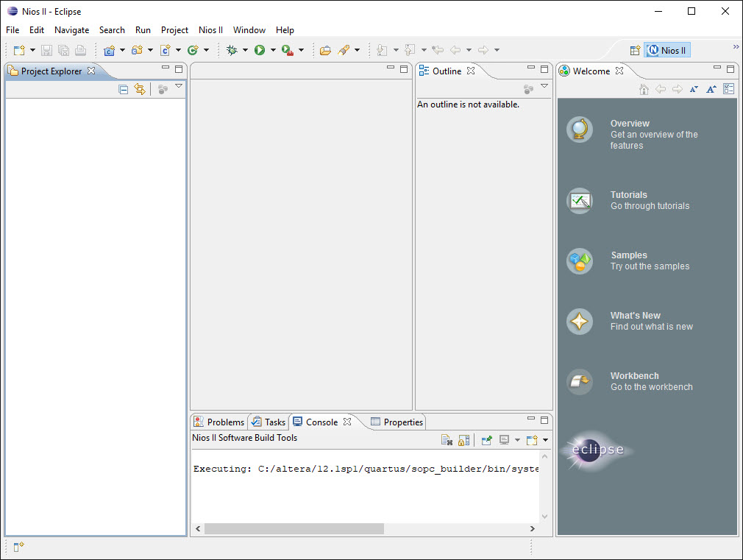
Task: Open the External Tools dropdown arrow
Action: point(301,50)
